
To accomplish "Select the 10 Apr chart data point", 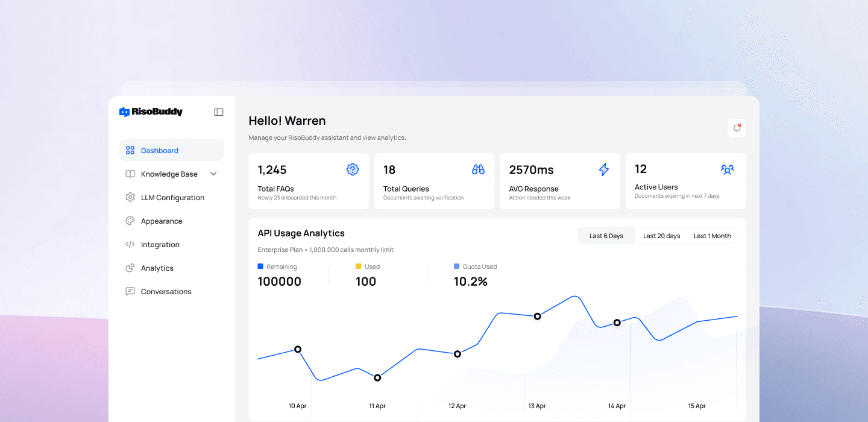I will (298, 349).
